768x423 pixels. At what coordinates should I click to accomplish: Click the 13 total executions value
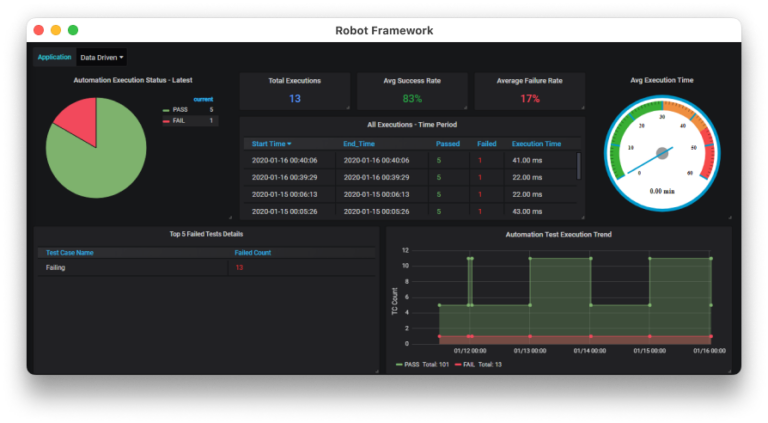295,98
